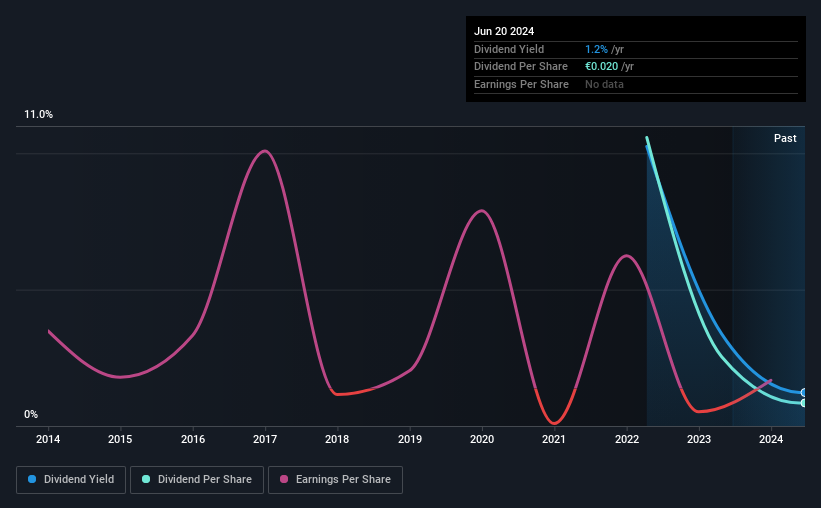Screen dimensions: 821x508
Task: Click the Jun 20 2024 tooltip date
Action: coord(504,31)
